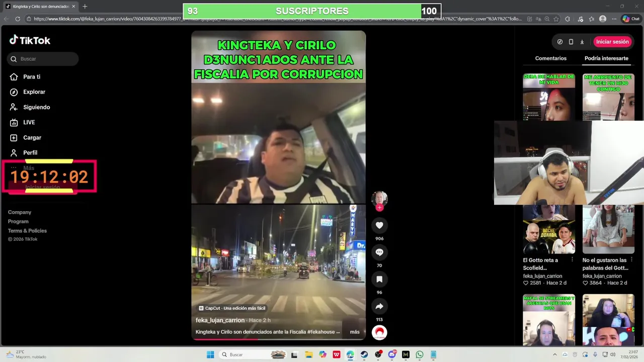Click the Buscar search field on TikTok
This screenshot has width=644, height=362.
tap(43, 59)
